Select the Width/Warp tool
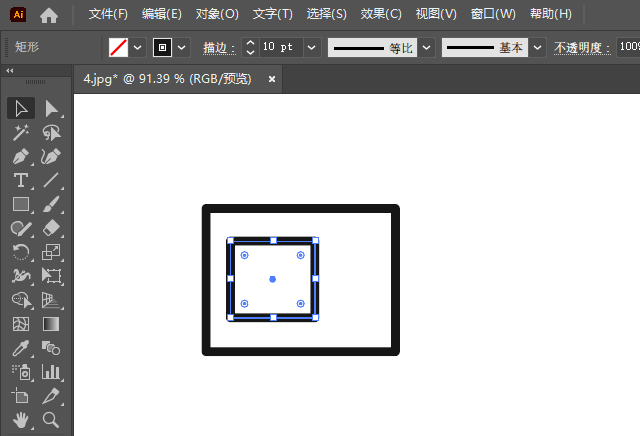Image resolution: width=640 pixels, height=436 pixels. click(x=21, y=276)
